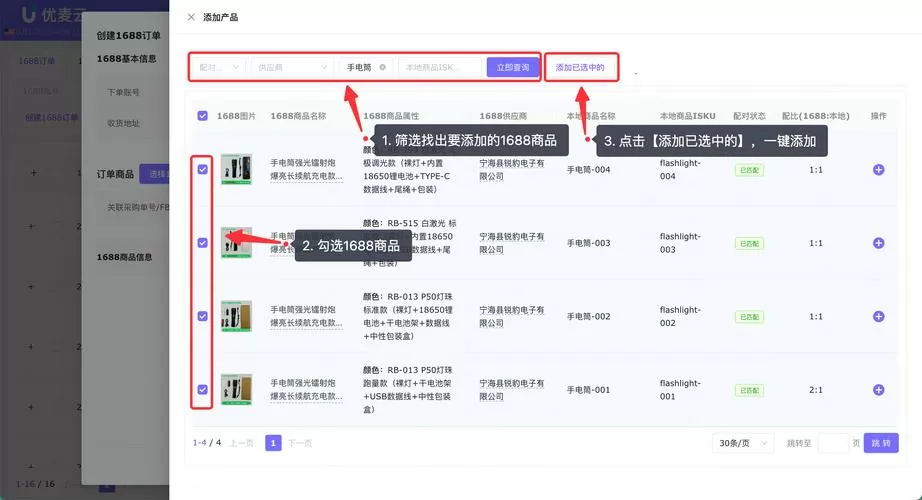Uncheck the flashlight-003 row checkbox
Image resolution: width=922 pixels, height=500 pixels.
tap(202, 243)
